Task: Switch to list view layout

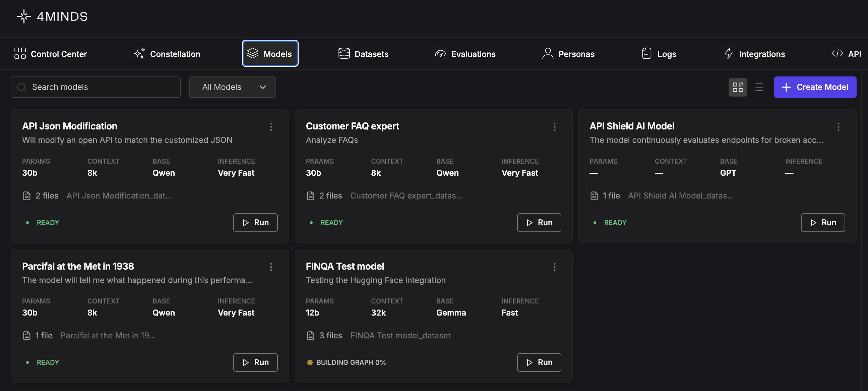Action: click(759, 87)
